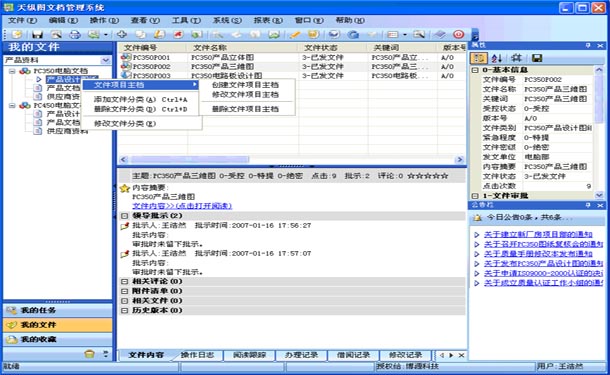Open the 工具(T) menu
This screenshot has width=610, height=375.
[186, 20]
